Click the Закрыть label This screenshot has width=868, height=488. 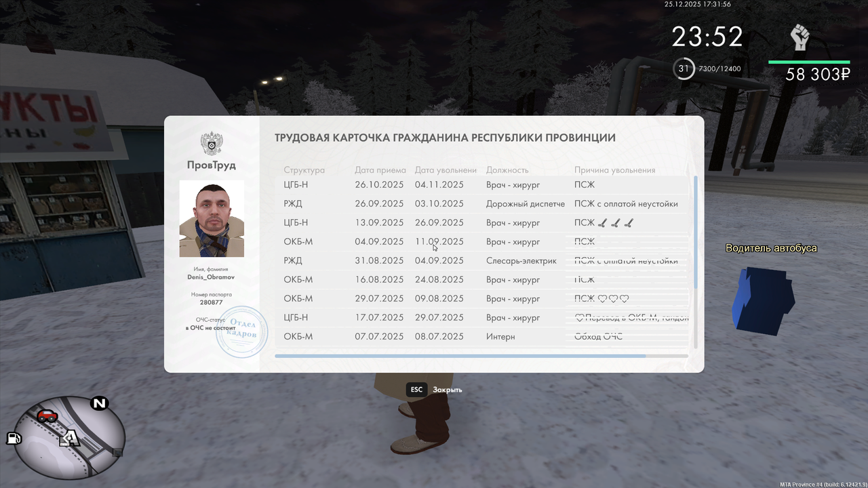[x=448, y=390]
